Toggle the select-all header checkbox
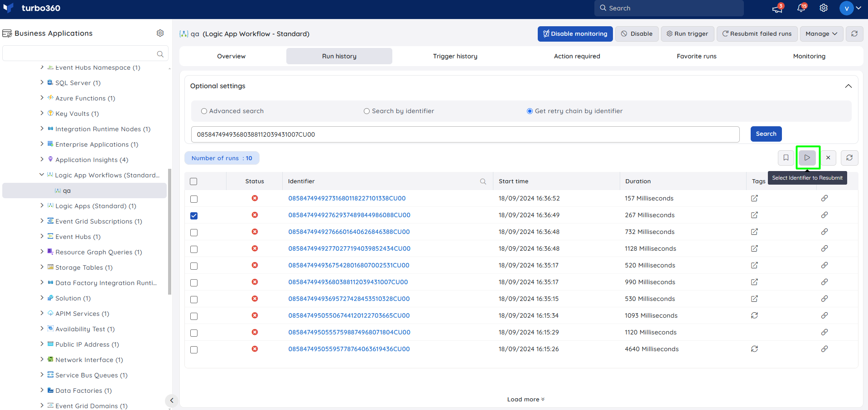This screenshot has width=868, height=410. (193, 181)
